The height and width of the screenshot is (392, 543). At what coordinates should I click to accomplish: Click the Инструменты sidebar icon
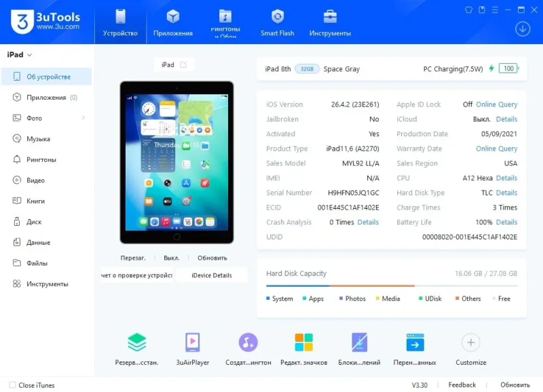tap(16, 283)
